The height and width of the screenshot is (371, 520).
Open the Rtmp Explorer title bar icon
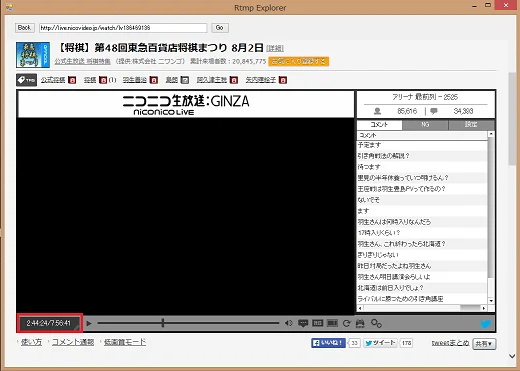click(x=9, y=7)
